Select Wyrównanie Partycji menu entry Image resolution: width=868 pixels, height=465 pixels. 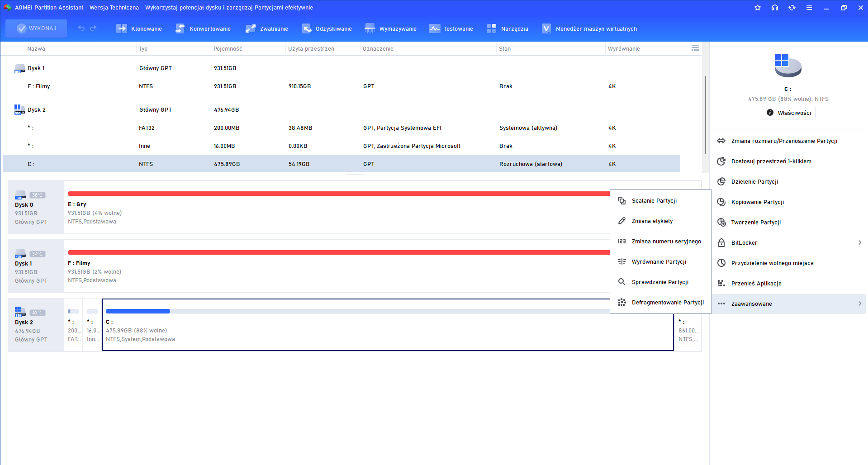[x=660, y=261]
